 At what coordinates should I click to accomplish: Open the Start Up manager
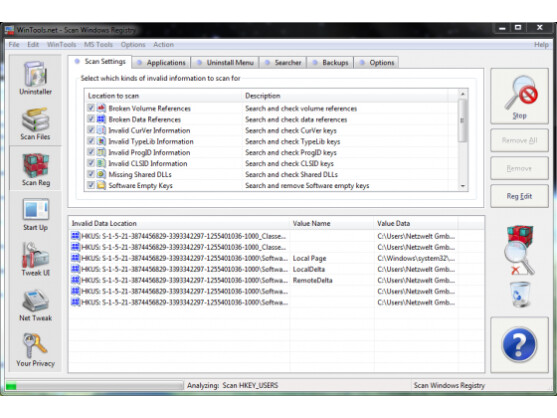coord(36,215)
